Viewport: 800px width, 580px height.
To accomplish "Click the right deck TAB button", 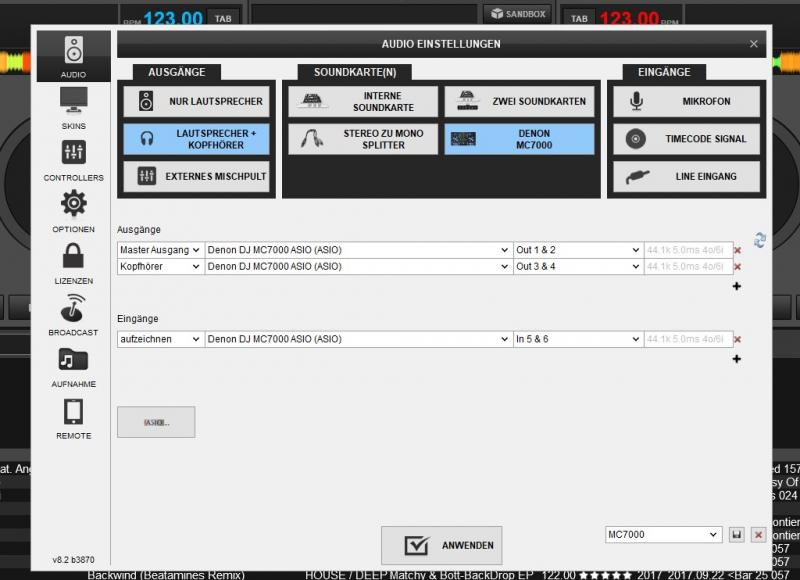I will pos(579,18).
